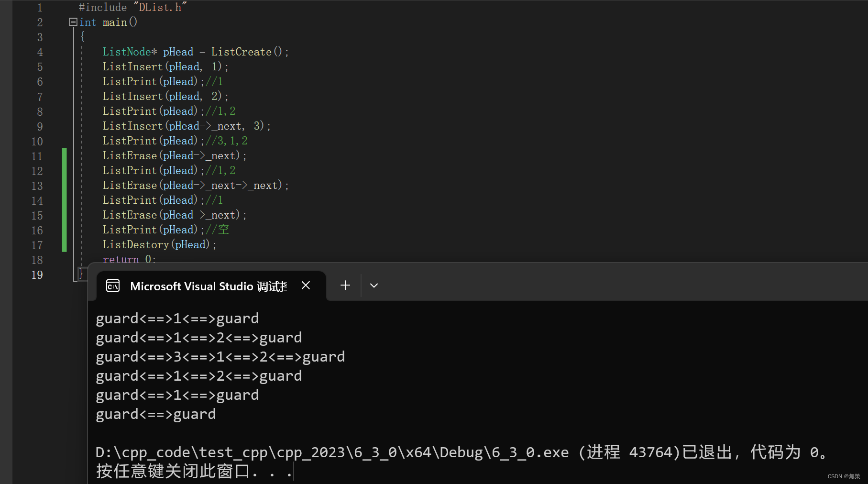The height and width of the screenshot is (484, 868).
Task: Click the ListCreate() call on line 4
Action: point(250,52)
